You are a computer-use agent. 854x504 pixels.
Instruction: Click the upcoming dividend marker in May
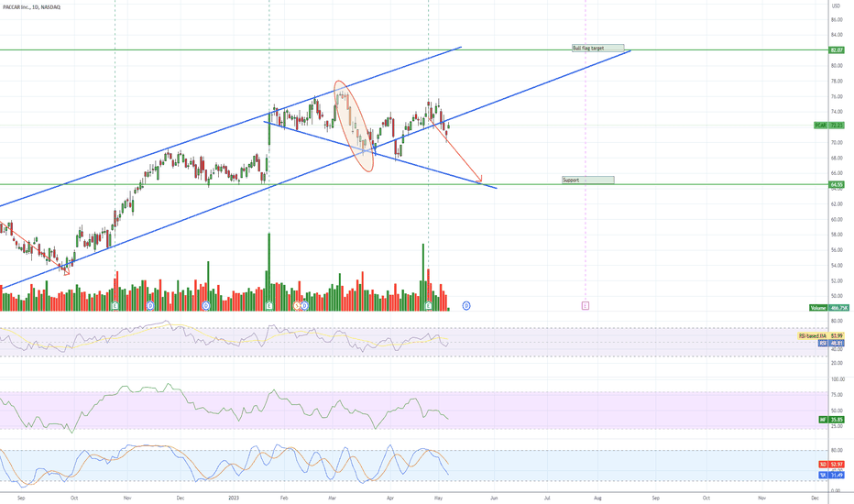point(466,306)
